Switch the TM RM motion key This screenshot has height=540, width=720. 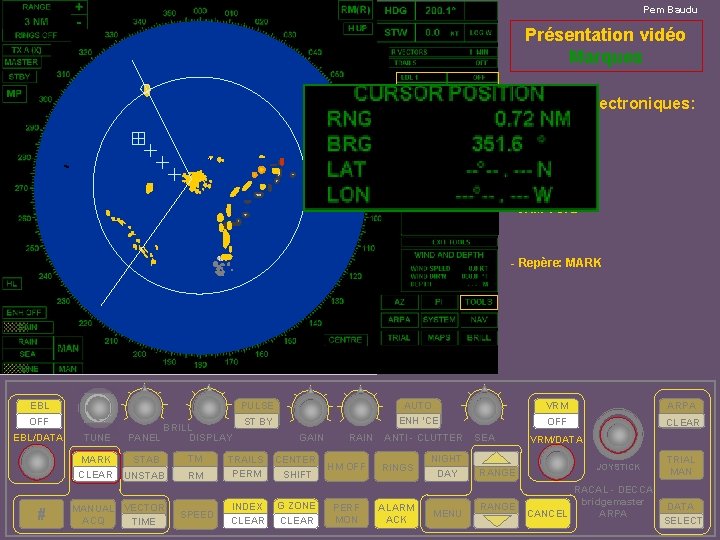pos(195,467)
